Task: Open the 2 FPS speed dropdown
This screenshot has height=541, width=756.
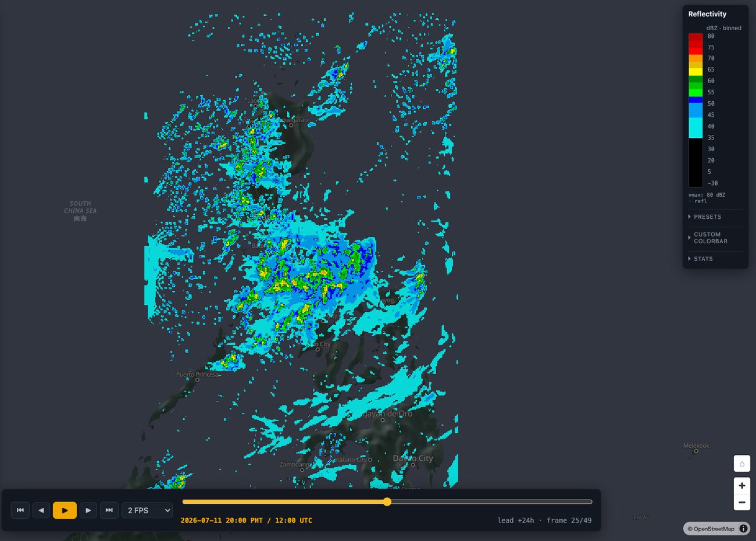Action: [148, 510]
